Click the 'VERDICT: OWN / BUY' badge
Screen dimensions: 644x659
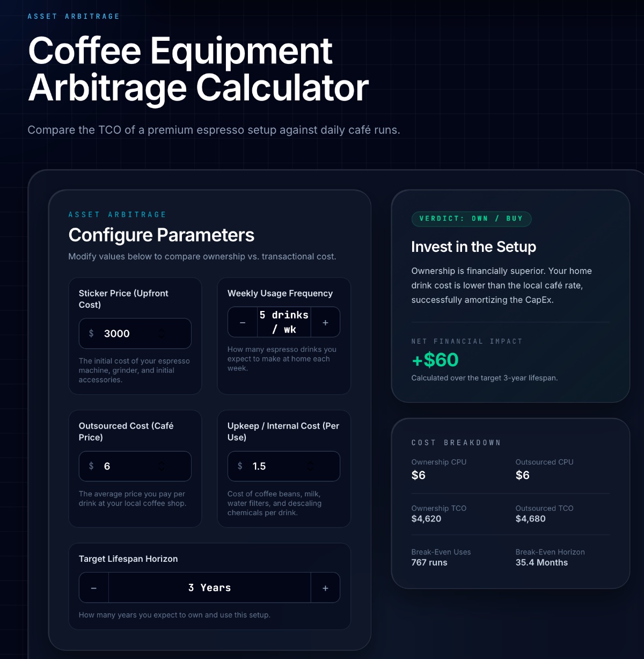point(471,219)
